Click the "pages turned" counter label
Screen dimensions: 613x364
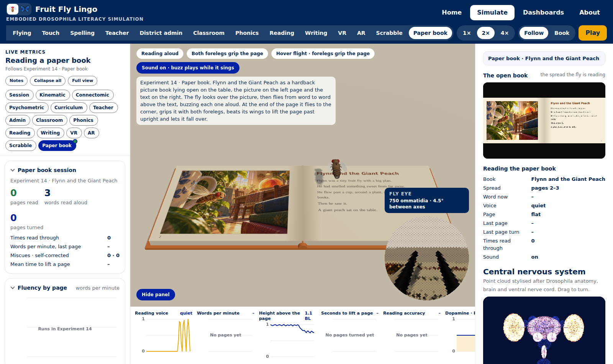[27, 228]
